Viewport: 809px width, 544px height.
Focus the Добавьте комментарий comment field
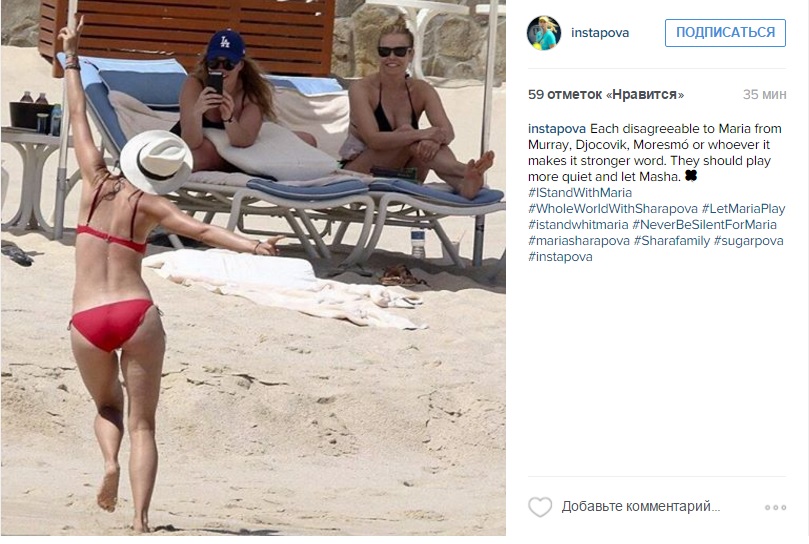[x=640, y=506]
